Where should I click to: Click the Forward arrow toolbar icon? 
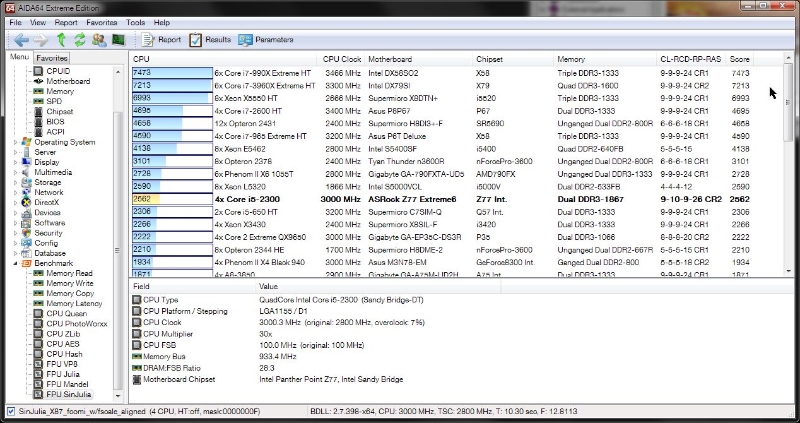pos(40,40)
